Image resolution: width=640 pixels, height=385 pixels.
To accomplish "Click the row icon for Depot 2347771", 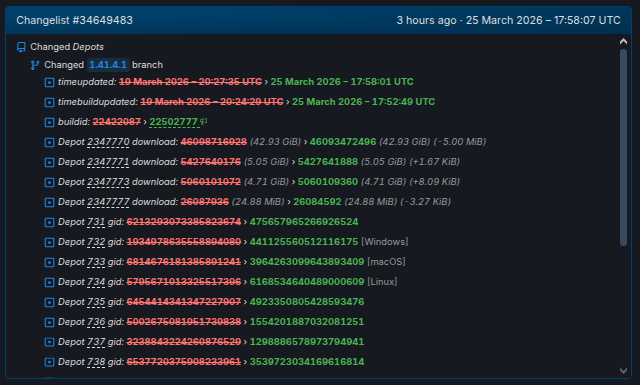I will [49, 162].
